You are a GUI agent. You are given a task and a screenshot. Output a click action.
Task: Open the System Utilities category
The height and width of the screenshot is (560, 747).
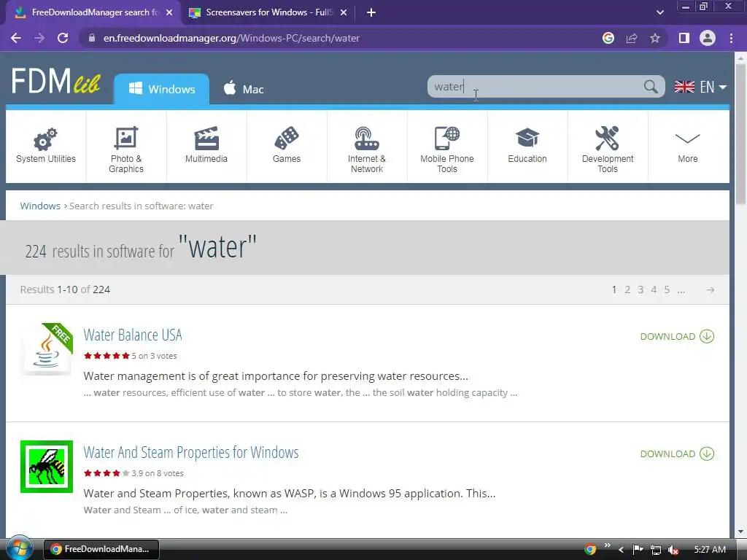46,146
